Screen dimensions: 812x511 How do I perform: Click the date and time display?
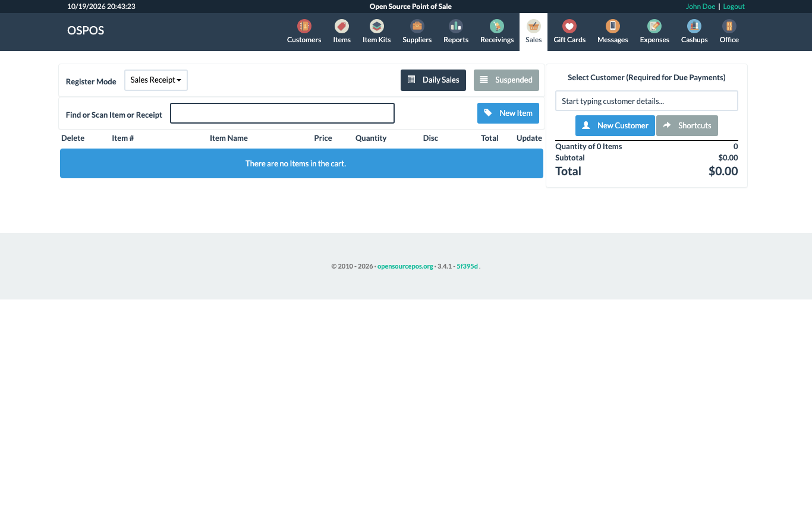pos(101,7)
